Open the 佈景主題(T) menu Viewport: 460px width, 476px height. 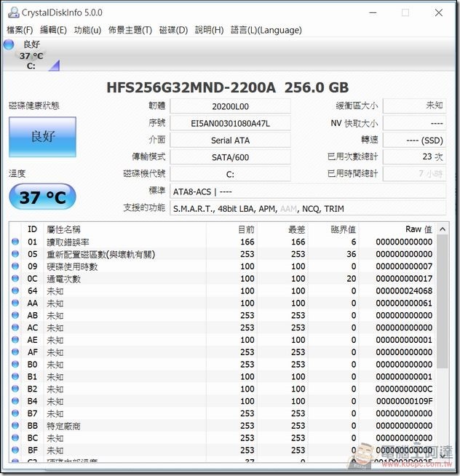click(x=130, y=30)
